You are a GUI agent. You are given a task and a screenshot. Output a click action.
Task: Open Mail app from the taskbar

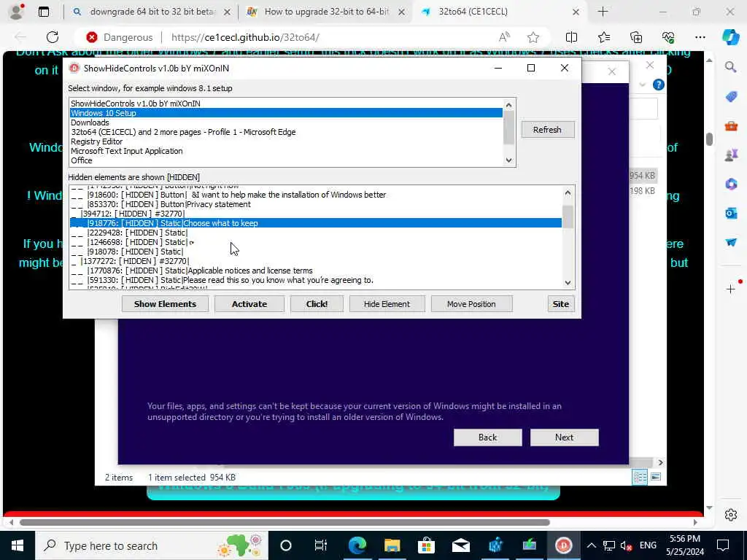point(461,545)
